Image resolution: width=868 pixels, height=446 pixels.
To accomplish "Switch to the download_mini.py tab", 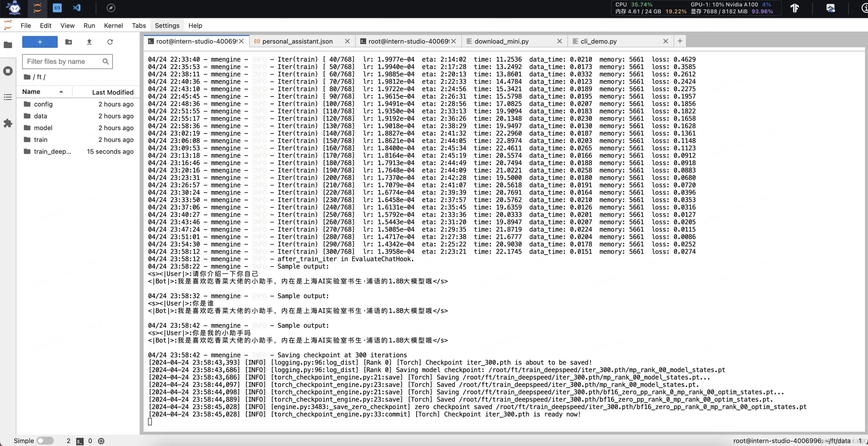I will (501, 41).
